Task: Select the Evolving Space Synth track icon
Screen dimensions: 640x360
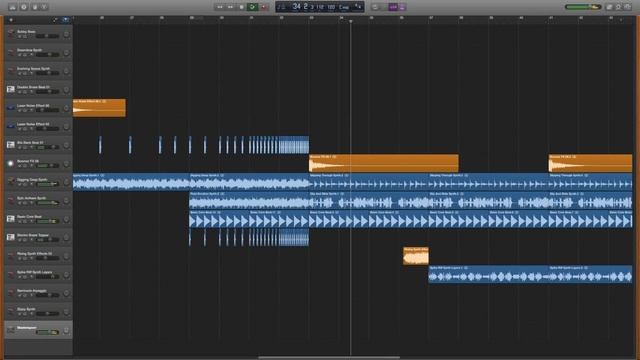Action: pyautogui.click(x=11, y=71)
